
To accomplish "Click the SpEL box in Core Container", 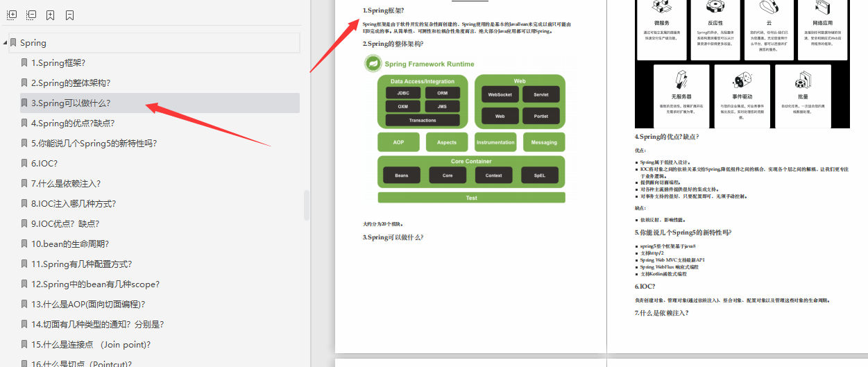I will 539,176.
